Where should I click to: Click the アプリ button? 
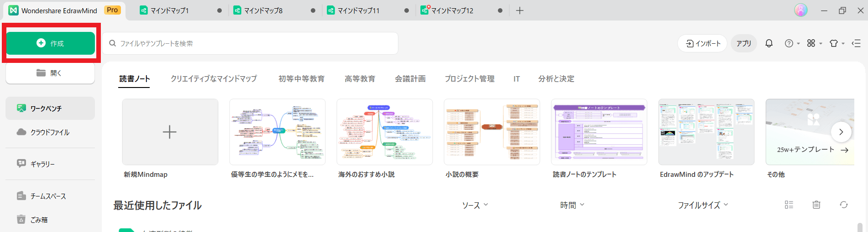click(744, 43)
